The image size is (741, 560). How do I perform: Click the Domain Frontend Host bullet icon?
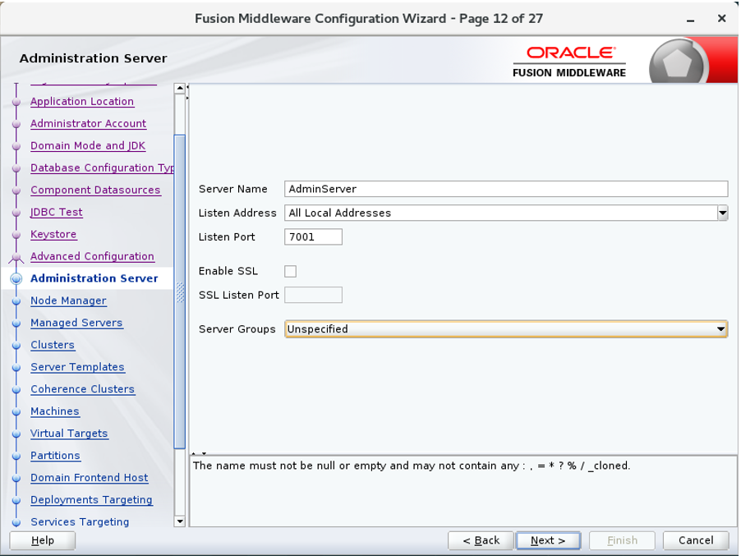16,479
